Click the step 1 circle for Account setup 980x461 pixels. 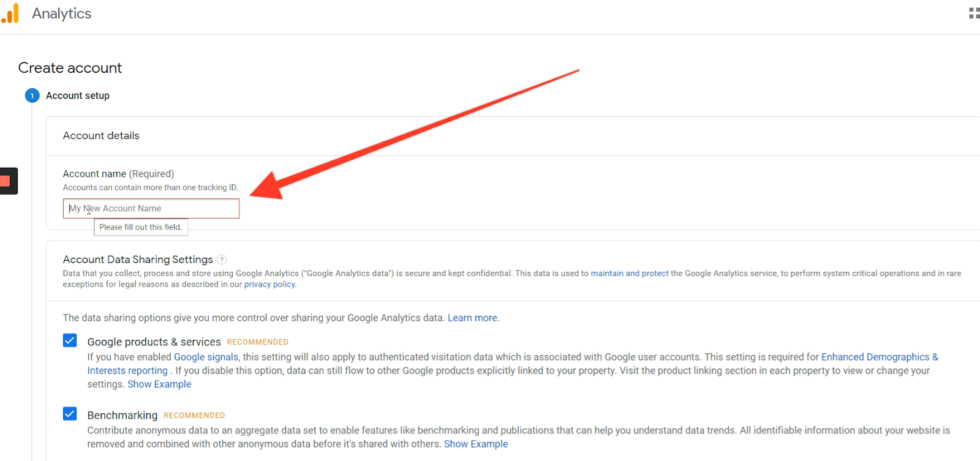pyautogui.click(x=32, y=96)
